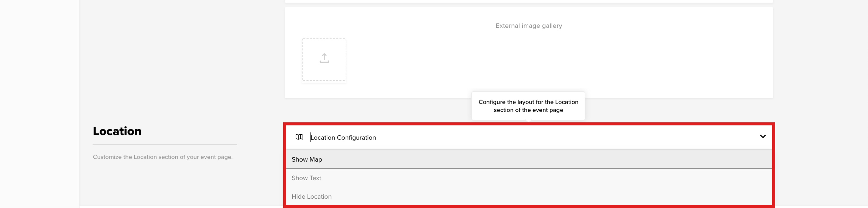Collapse the dropdown using the chevron arrow
The width and height of the screenshot is (868, 208).
(763, 137)
